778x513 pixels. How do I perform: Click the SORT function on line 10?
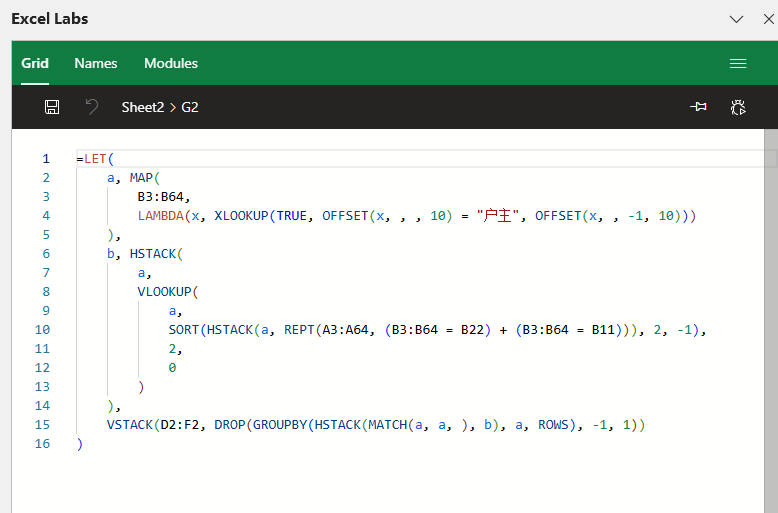click(184, 330)
